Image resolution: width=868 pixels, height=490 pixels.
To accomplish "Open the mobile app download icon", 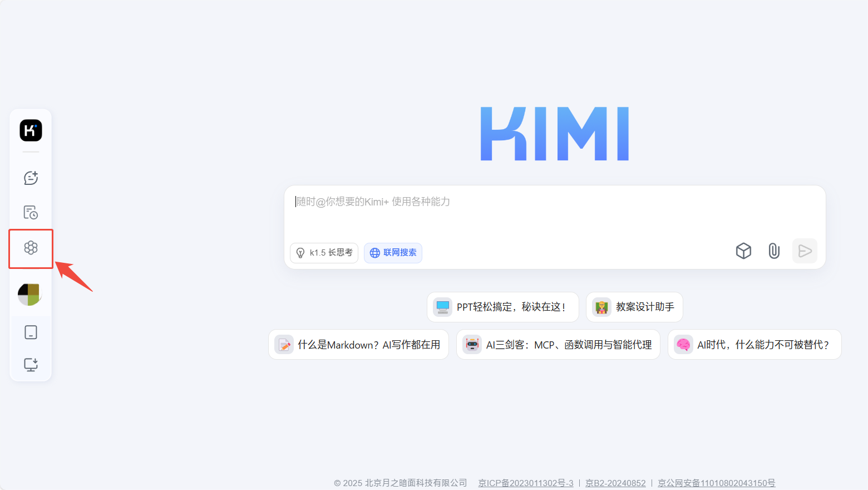I will coord(31,332).
